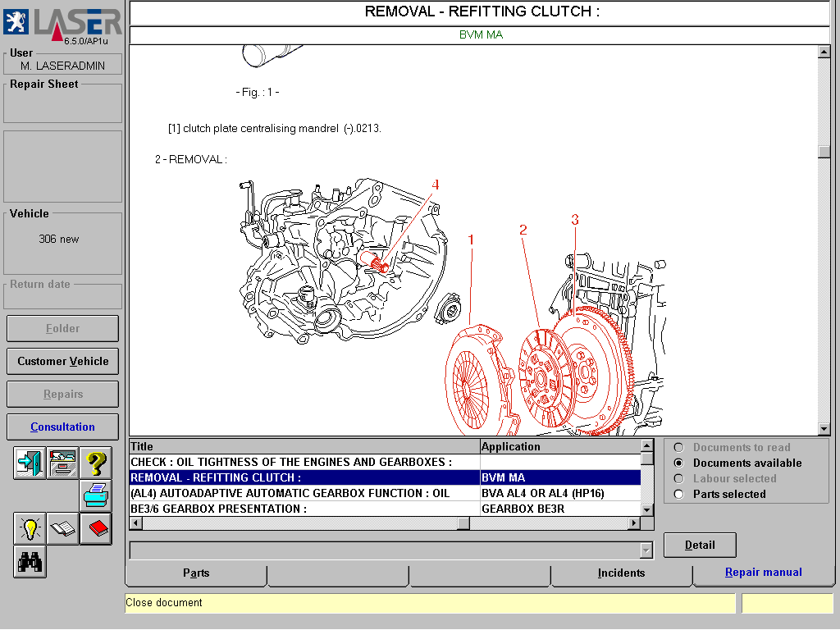840x630 pixels.
Task: Click the Peugeot lion logo
Action: pos(16,21)
